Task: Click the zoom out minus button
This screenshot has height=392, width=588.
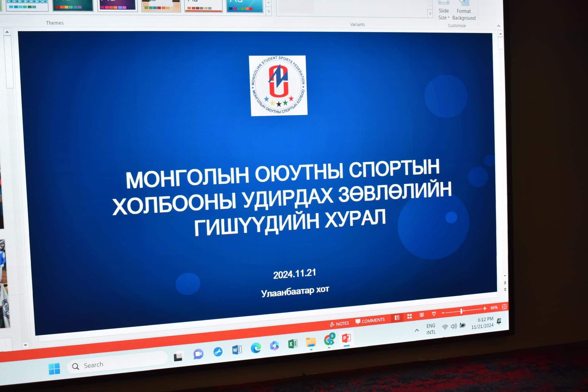Action: tap(443, 313)
